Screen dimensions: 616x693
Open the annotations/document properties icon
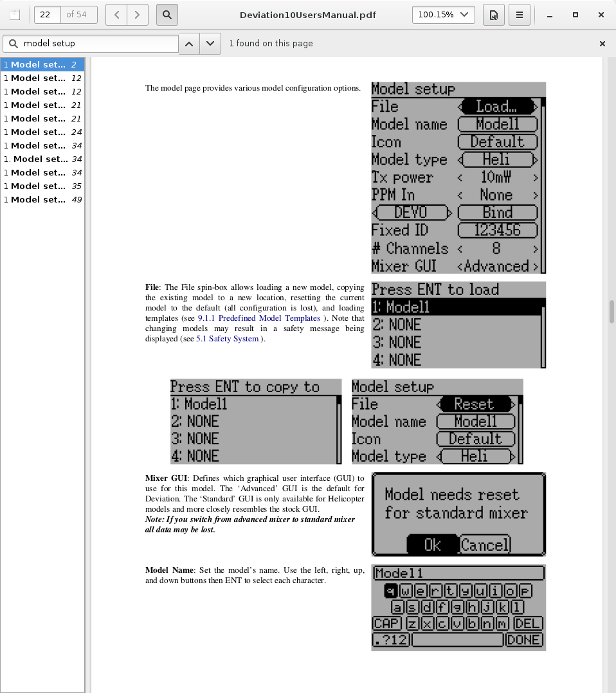(x=494, y=15)
